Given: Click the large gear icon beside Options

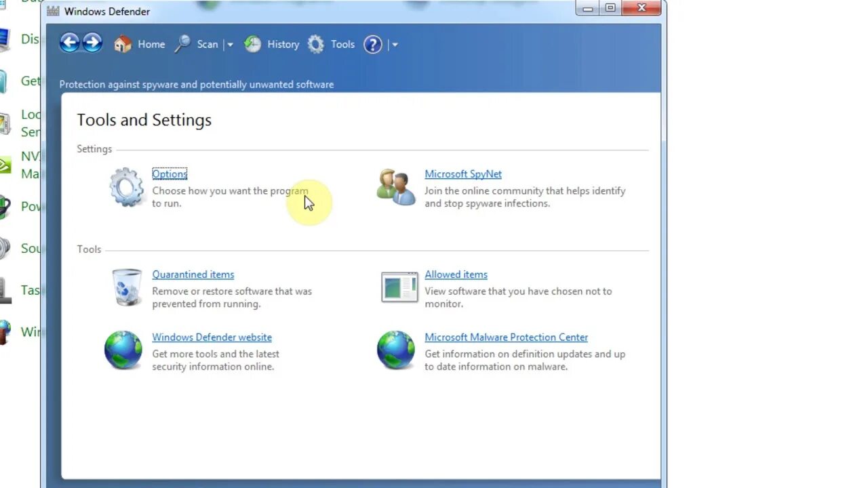Looking at the screenshot, I should pyautogui.click(x=127, y=187).
